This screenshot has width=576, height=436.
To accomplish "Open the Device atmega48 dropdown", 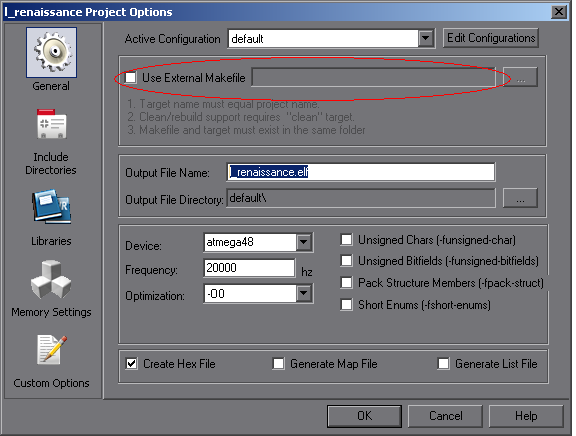I will 304,242.
